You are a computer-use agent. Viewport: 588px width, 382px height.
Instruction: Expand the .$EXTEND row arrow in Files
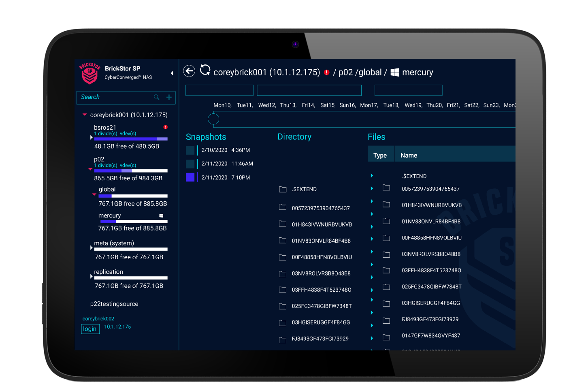point(372,175)
